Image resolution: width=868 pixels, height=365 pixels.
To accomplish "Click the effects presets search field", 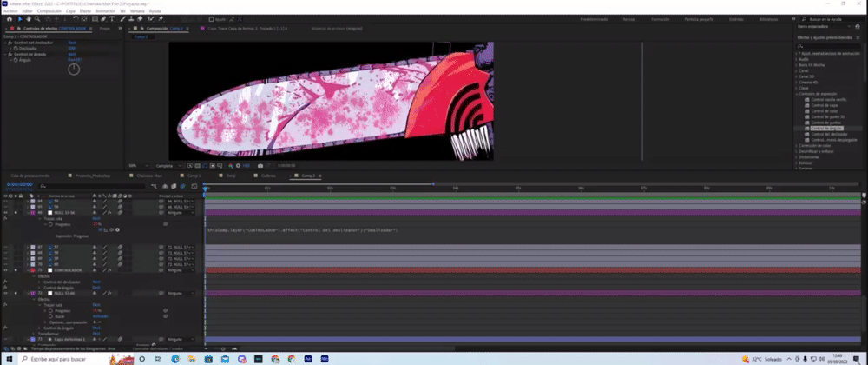I will 828,47.
